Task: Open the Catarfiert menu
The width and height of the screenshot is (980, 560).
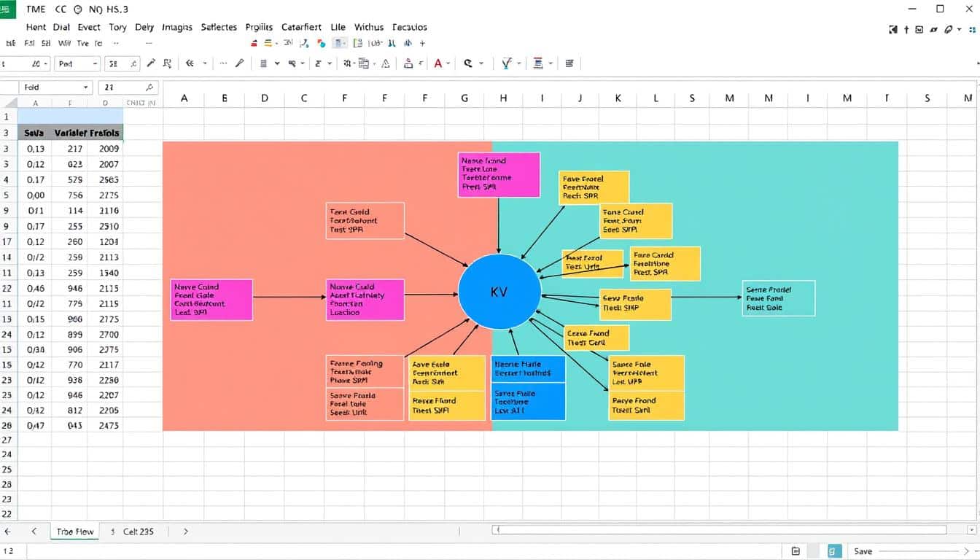Action: (x=301, y=27)
